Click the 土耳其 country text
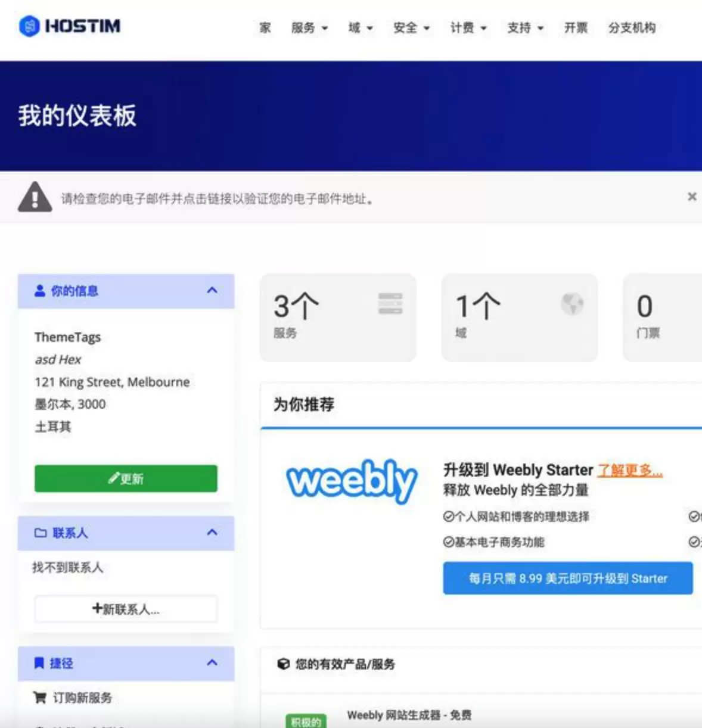 [x=52, y=427]
